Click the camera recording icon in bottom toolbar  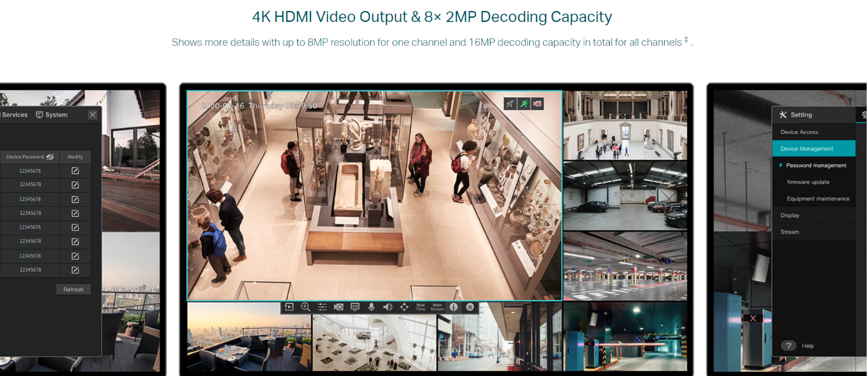(339, 307)
